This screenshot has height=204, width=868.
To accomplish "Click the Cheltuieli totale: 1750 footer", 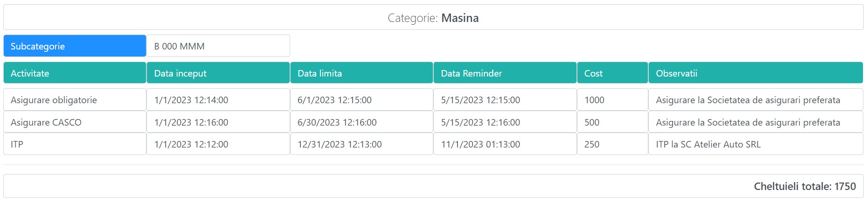I will [804, 186].
